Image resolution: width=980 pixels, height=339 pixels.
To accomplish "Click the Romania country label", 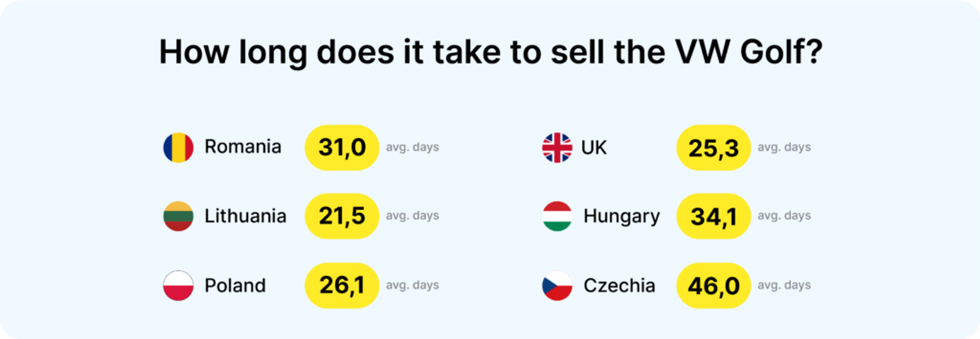I will click(243, 147).
